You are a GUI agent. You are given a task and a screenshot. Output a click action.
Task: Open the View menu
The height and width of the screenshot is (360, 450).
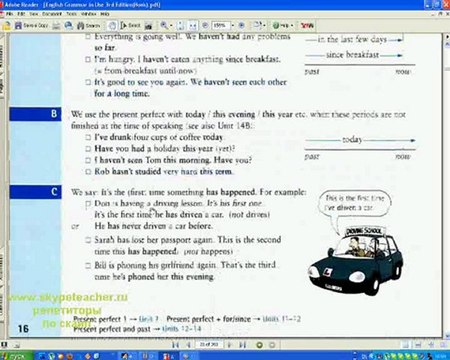[x=34, y=14]
